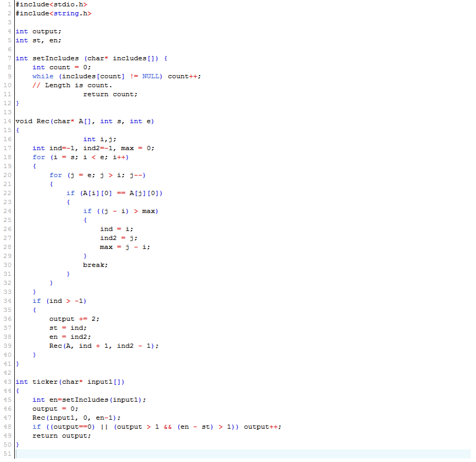Click the 'while' keyword in setIncludes
The image size is (476, 462).
tap(43, 76)
